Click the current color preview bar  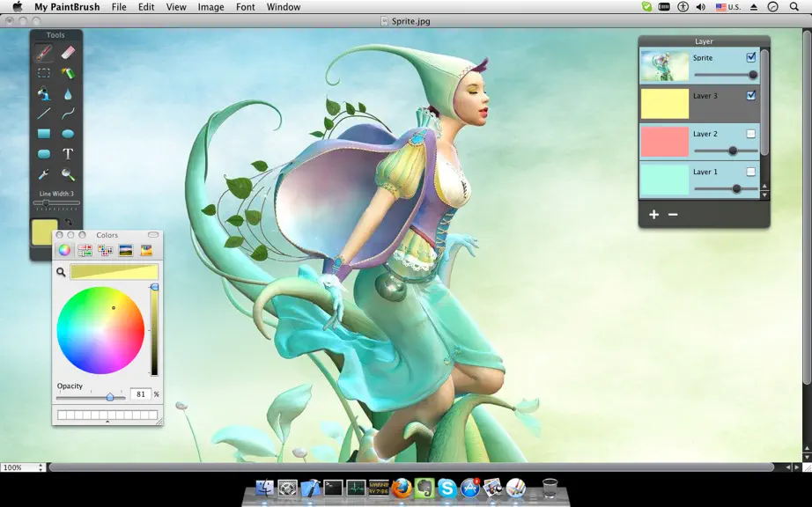coord(114,272)
